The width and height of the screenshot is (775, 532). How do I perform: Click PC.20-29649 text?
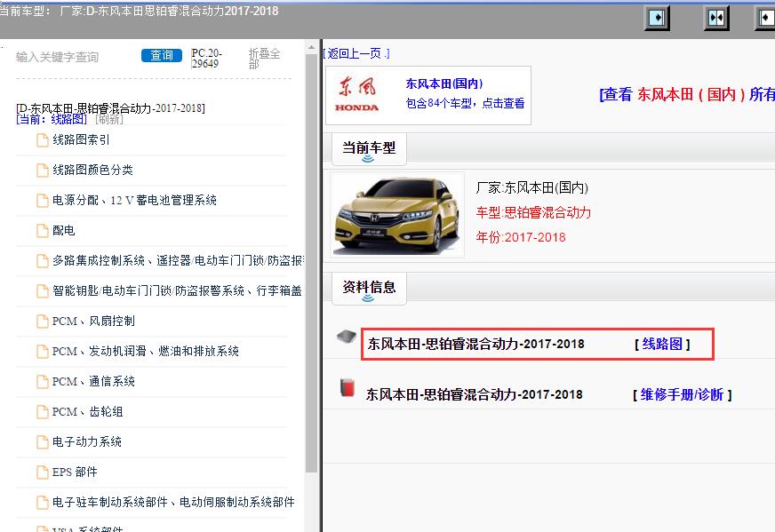207,59
